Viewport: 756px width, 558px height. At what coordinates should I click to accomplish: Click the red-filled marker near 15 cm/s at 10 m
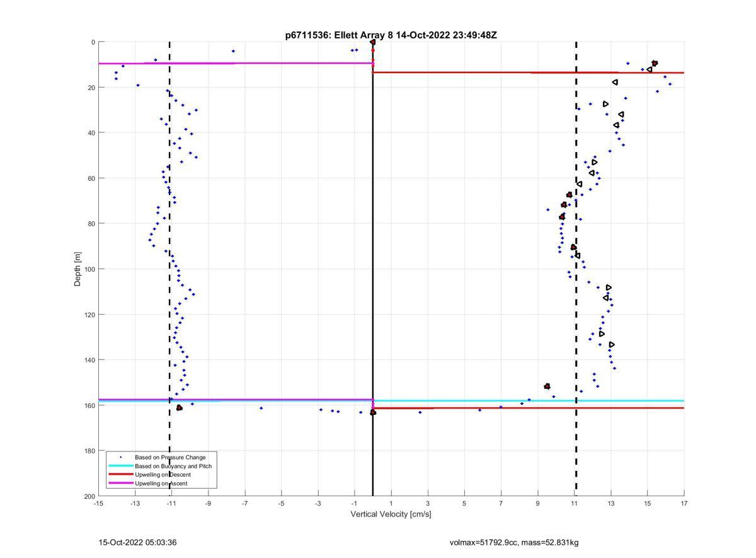[655, 63]
